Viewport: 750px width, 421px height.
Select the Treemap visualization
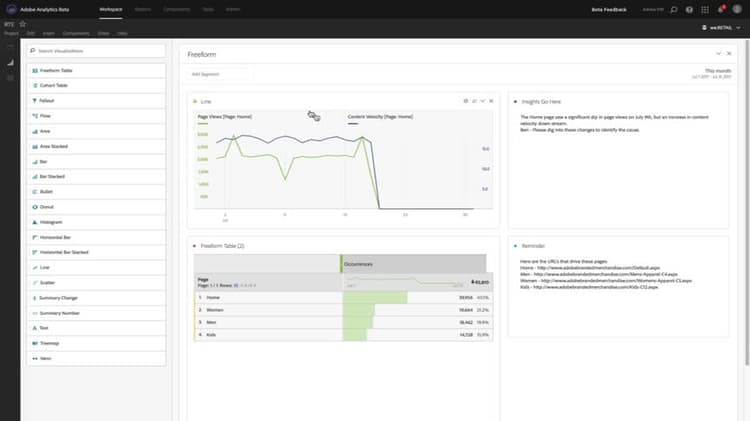(97, 343)
